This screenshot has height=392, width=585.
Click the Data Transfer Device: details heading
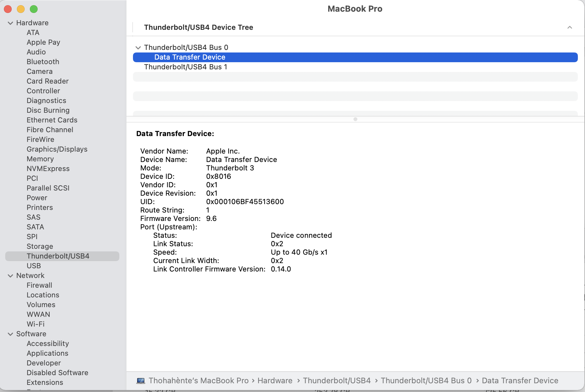click(x=175, y=134)
